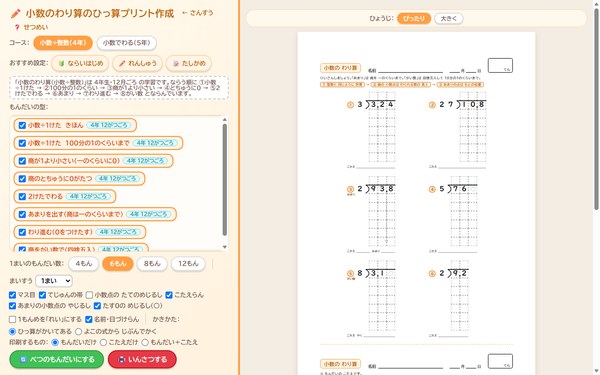The height and width of the screenshot is (375, 600).
Task: Set problems per sheet to 6もん
Action: tap(117, 264)
